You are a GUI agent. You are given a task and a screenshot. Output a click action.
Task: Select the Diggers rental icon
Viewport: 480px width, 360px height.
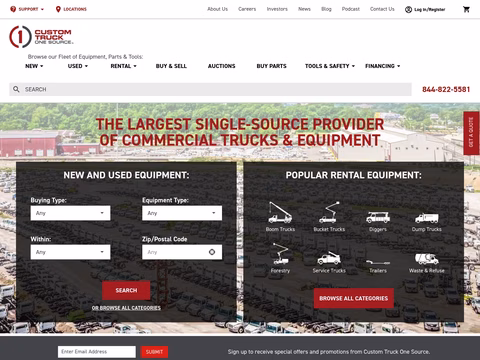pos(378,217)
